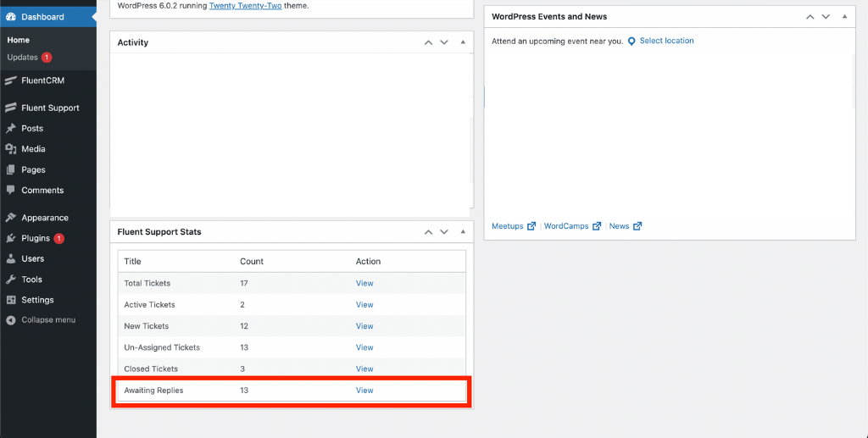Move Fluent Support Stats widget up

click(428, 232)
